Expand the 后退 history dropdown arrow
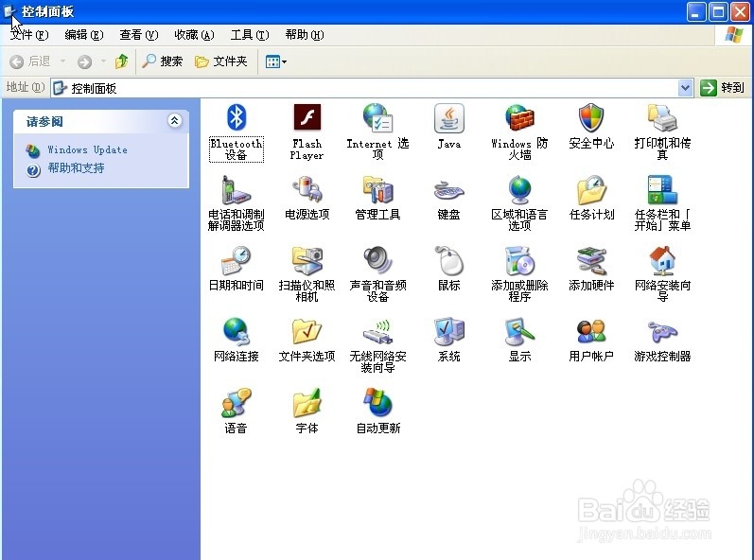 point(62,61)
